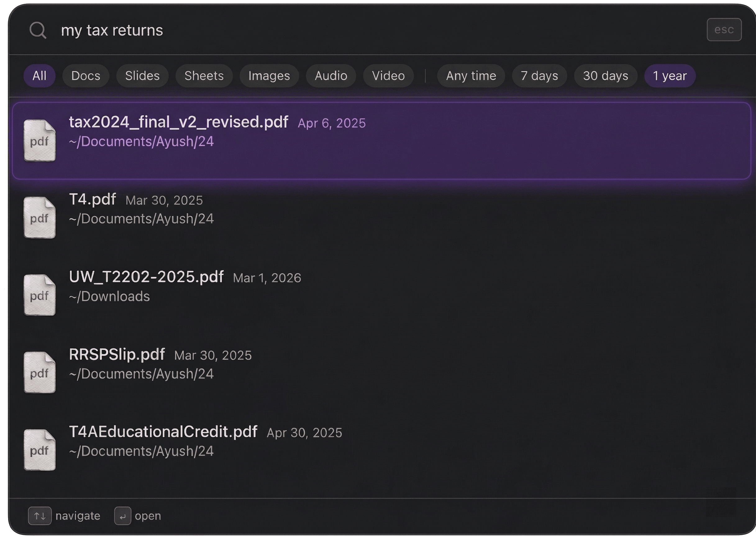The image size is (756, 537).
Task: Toggle the Docs filter on
Action: click(x=86, y=76)
